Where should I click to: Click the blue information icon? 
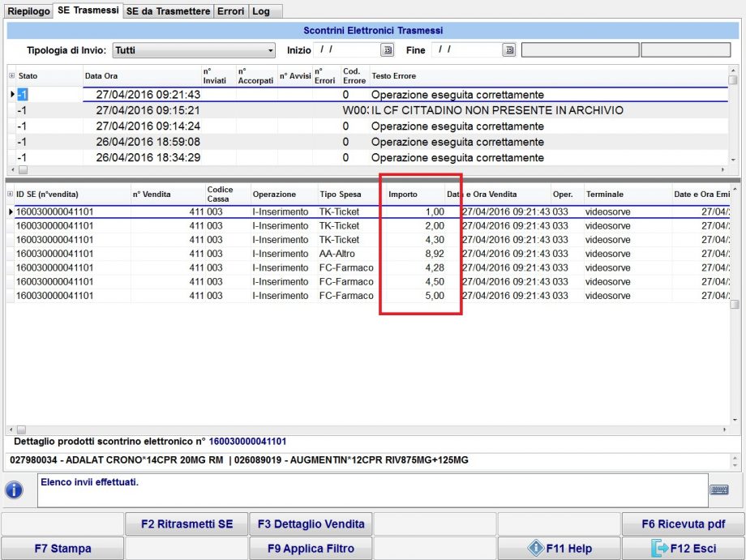pyautogui.click(x=15, y=490)
